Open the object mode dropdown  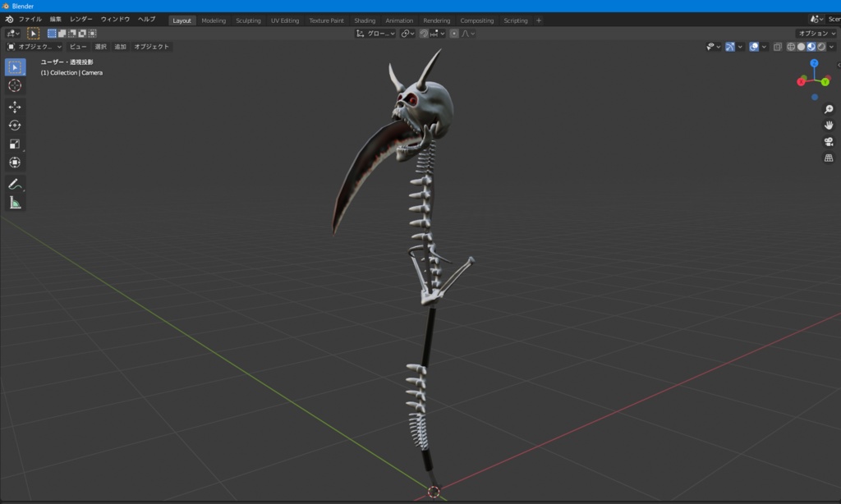pyautogui.click(x=34, y=47)
